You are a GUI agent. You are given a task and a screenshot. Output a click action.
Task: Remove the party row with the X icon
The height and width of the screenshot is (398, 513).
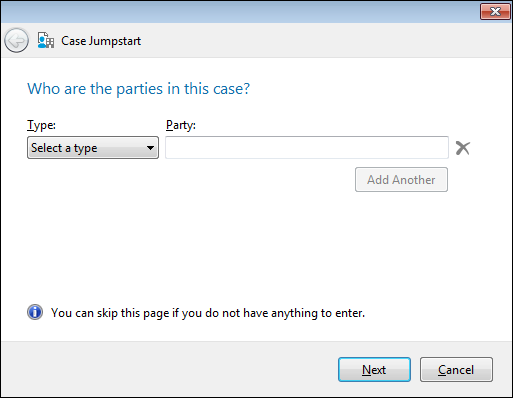click(463, 148)
